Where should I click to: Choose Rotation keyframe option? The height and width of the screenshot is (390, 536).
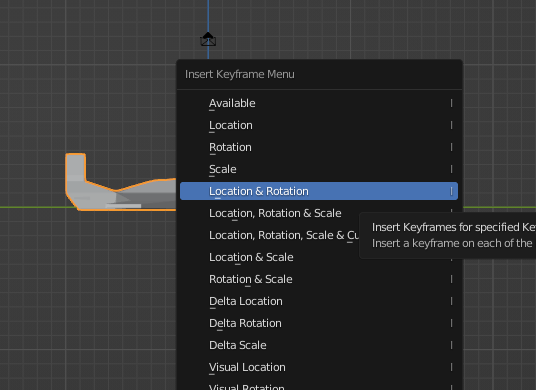click(319, 147)
